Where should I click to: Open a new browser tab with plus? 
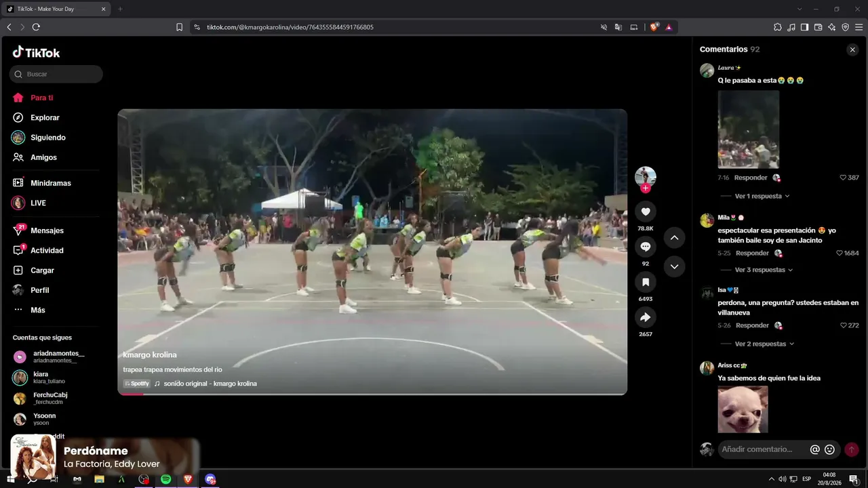click(x=120, y=9)
